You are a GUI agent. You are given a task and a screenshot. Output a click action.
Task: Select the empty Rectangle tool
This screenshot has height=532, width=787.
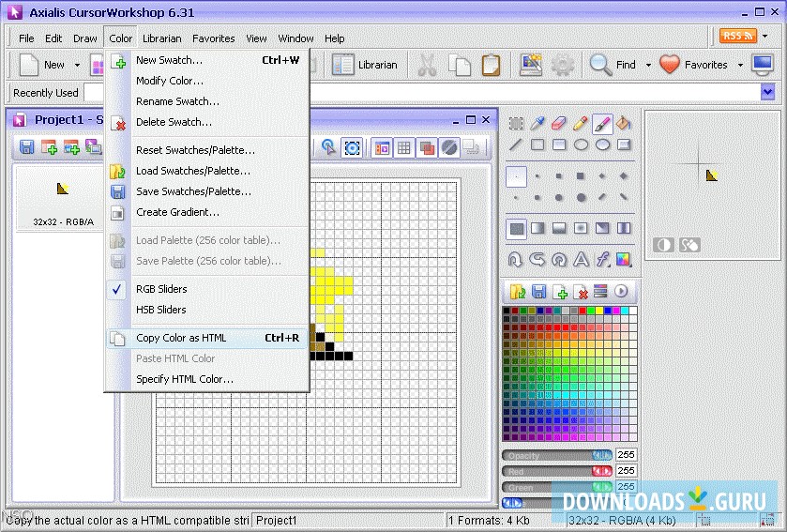[x=537, y=145]
